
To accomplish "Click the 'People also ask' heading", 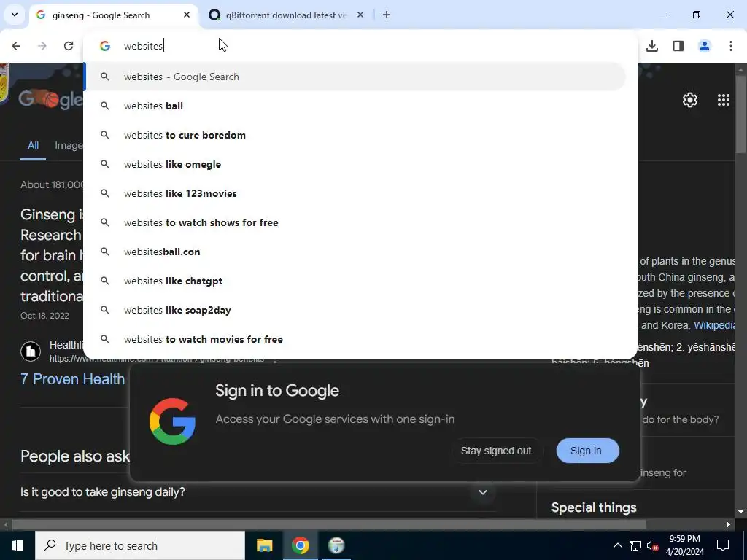I will (75, 456).
